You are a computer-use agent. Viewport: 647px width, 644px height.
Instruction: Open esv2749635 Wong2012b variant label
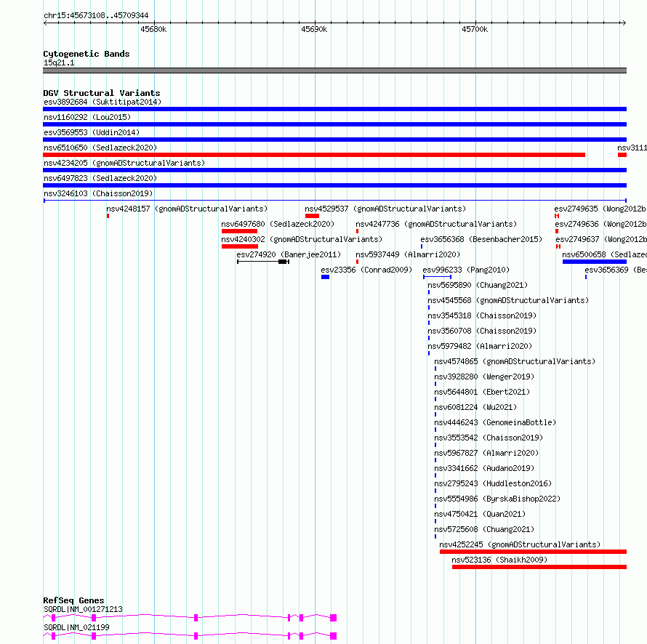[600, 209]
